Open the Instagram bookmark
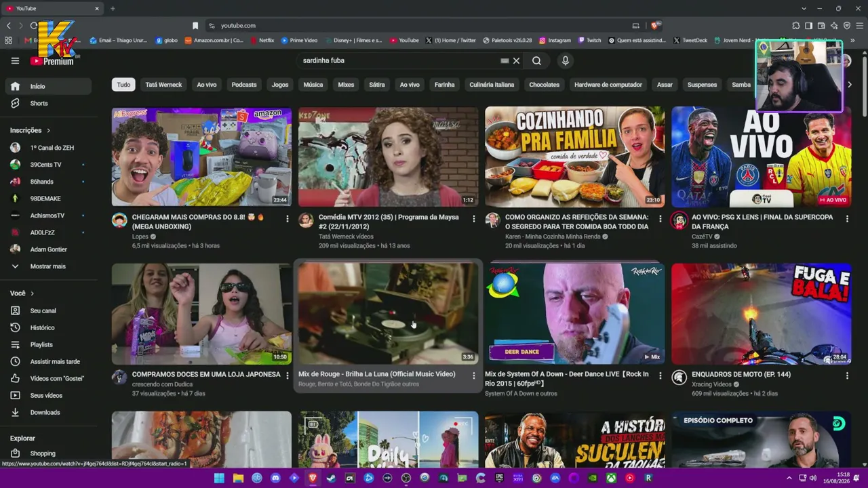The height and width of the screenshot is (488, 868). coord(555,40)
